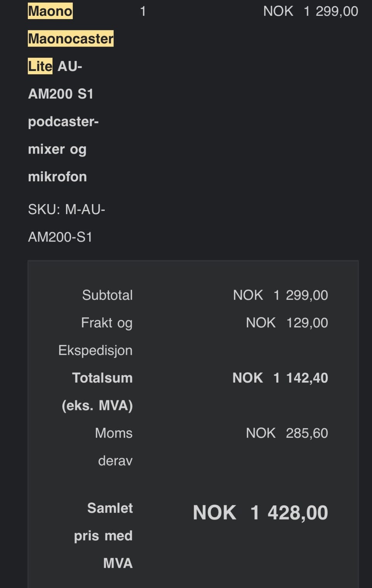
Task: Click the NOK 1 142,40 amount
Action: [x=280, y=378]
